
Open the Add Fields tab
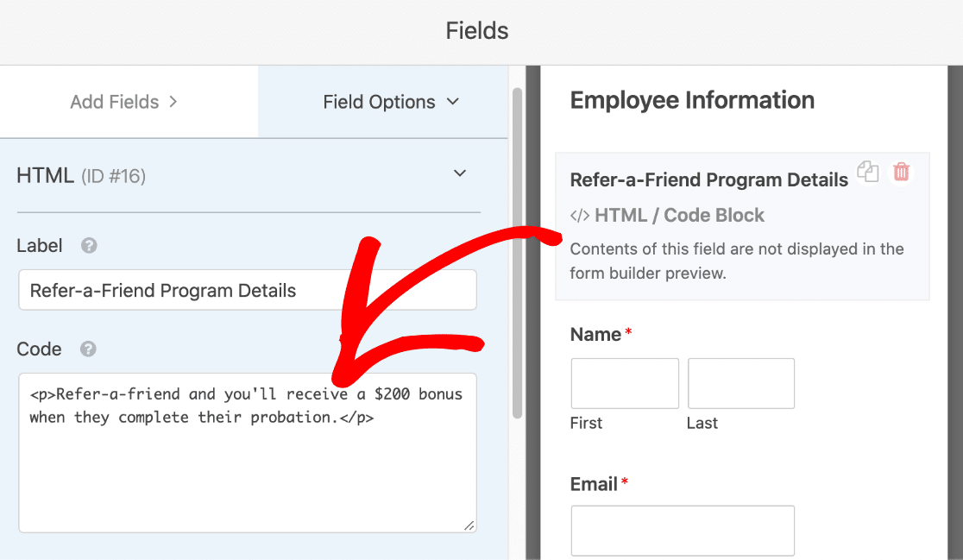click(129, 102)
